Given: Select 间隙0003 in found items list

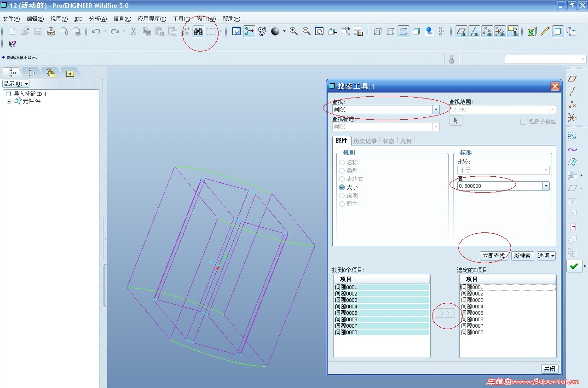Looking at the screenshot, I should click(381, 300).
